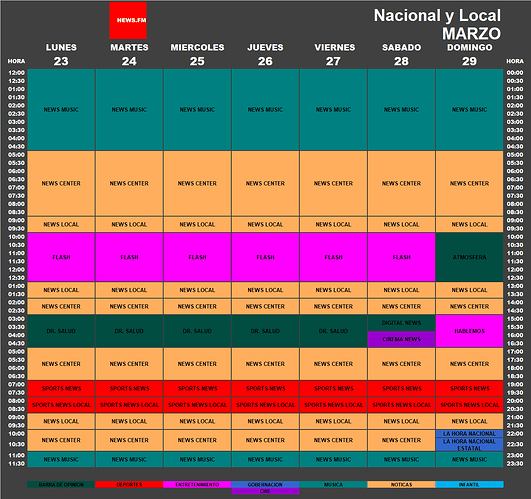The image size is (531, 499).
Task: Select SPORTS NEWS LOCAL block on Miercoles
Action: 197,405
